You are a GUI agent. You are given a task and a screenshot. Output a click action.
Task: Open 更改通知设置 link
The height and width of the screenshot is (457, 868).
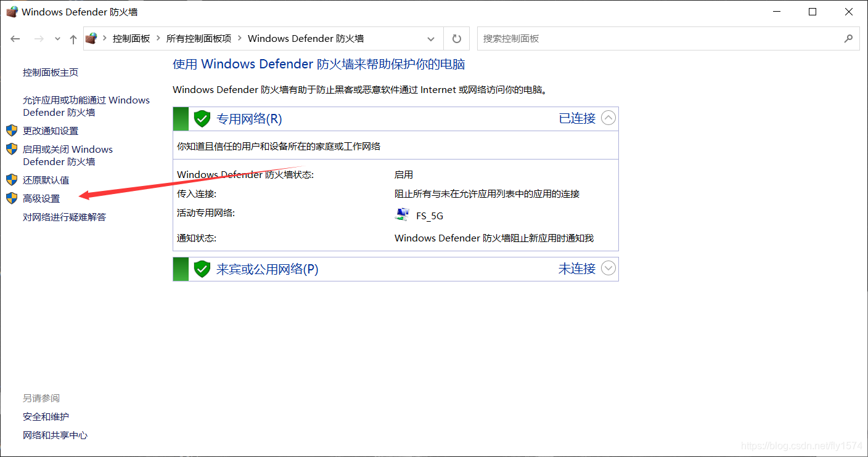(x=51, y=131)
